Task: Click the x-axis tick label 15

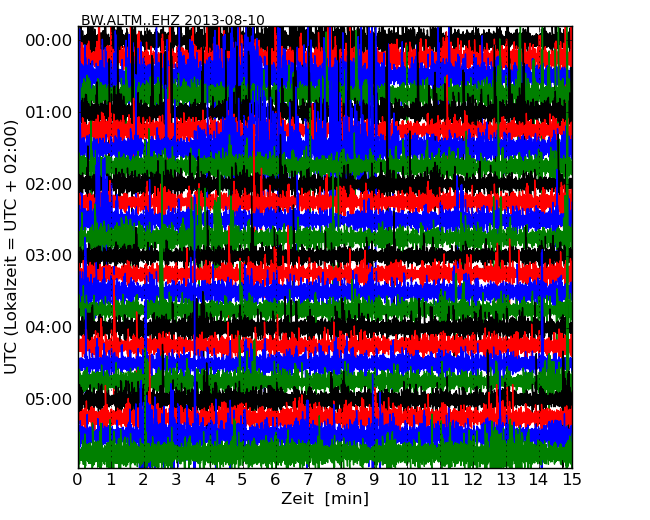Action: point(572,479)
